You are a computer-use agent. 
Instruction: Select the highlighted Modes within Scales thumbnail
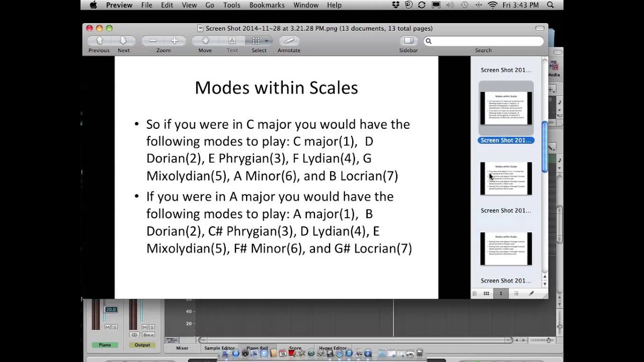coord(506,108)
